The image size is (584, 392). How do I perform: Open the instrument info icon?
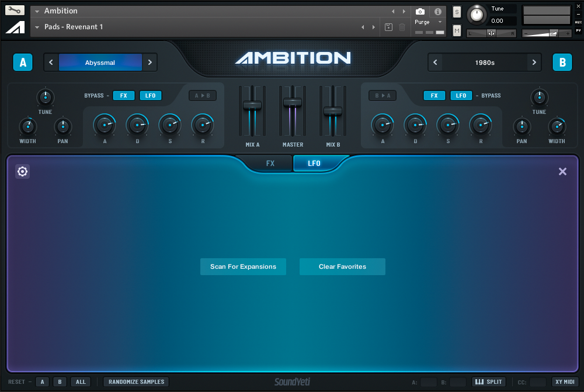pos(438,12)
